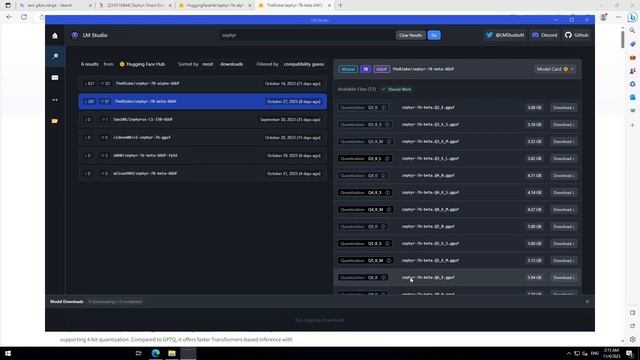The image size is (640, 360).
Task: Open the Home page in LM Studio sidebar
Action: click(x=55, y=36)
